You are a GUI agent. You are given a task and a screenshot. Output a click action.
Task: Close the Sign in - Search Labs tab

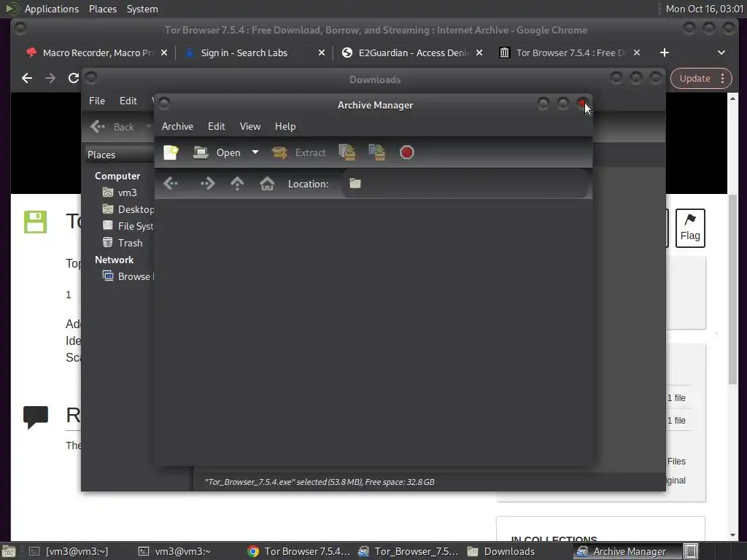click(322, 52)
